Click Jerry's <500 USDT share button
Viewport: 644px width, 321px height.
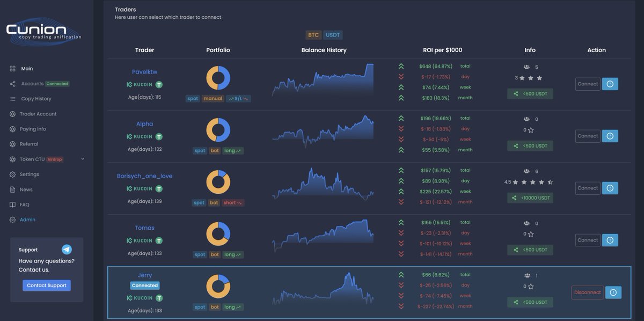click(x=530, y=302)
